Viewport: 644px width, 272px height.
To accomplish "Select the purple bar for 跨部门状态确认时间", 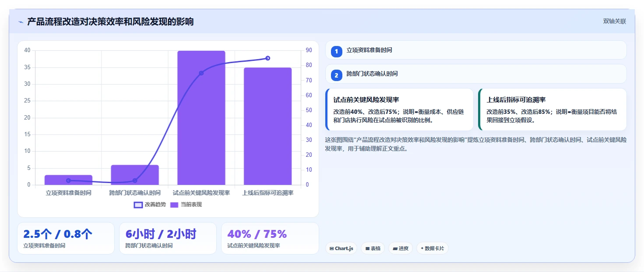I will [x=135, y=175].
